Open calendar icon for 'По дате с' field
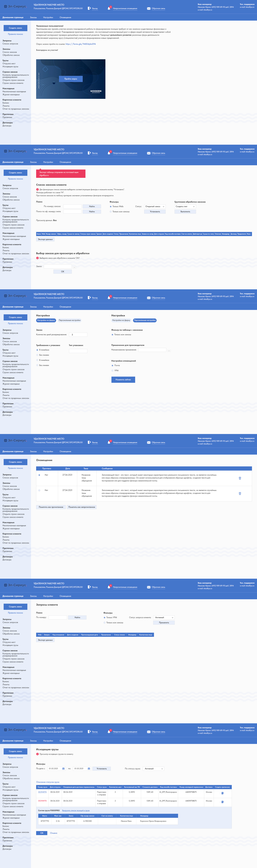The height and width of the screenshot is (868, 257). 63,769
